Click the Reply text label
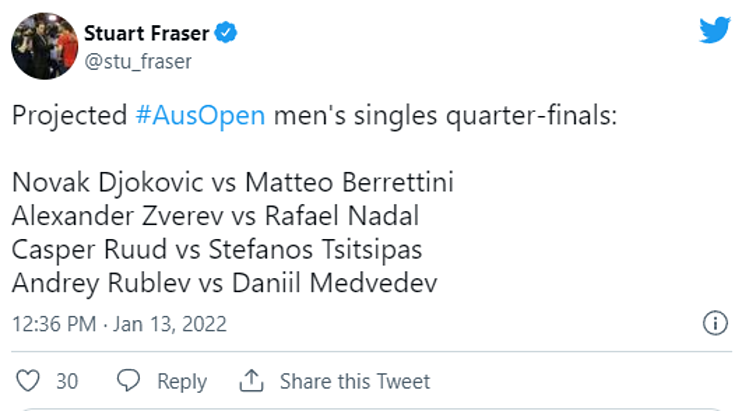Viewport: 749px width, 411px height. 181,381
